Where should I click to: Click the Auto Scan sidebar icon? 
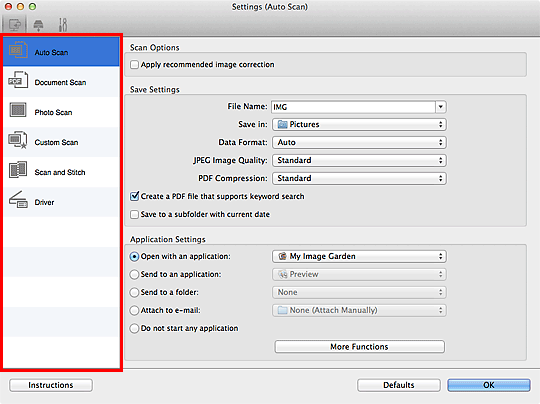point(18,50)
